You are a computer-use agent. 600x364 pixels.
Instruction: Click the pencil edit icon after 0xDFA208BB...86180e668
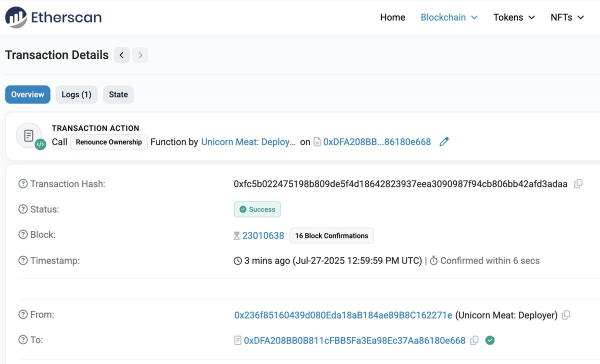(x=443, y=142)
